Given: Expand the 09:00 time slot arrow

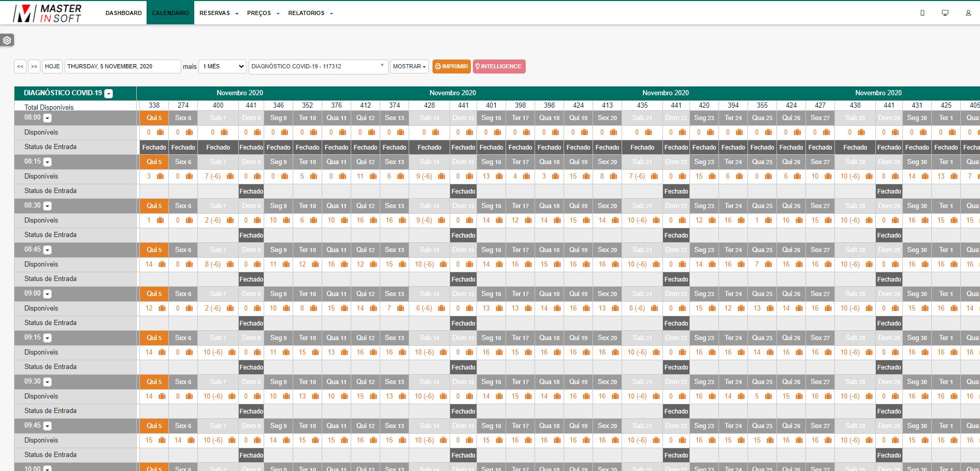Looking at the screenshot, I should [47, 294].
